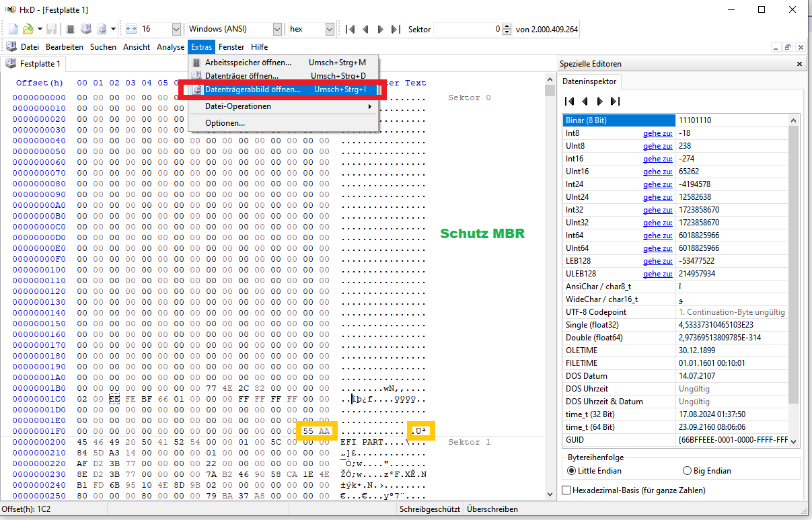Click Dateninspektor next-byte navigation icon
Viewport: 812px width, 520px height.
coord(599,102)
